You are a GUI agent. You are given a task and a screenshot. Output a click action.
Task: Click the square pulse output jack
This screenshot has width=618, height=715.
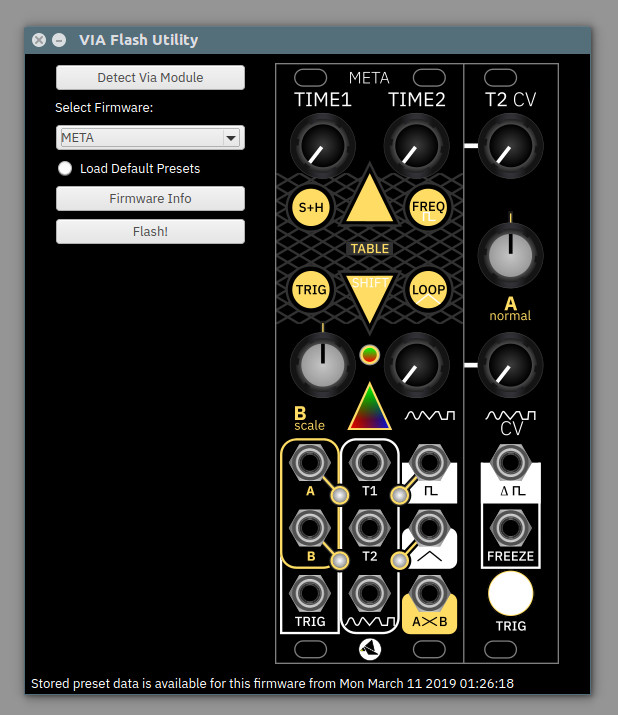[x=429, y=462]
